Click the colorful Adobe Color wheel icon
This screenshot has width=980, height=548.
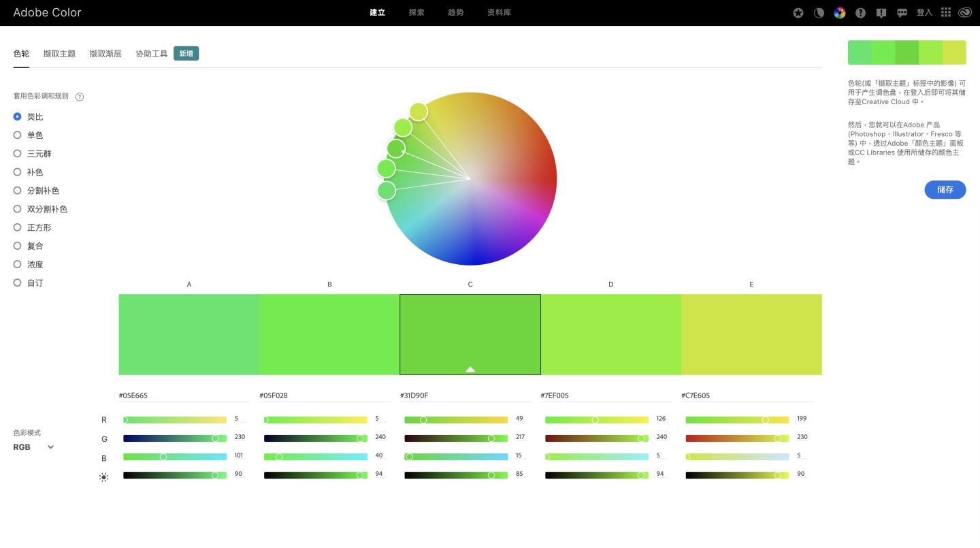click(x=839, y=12)
